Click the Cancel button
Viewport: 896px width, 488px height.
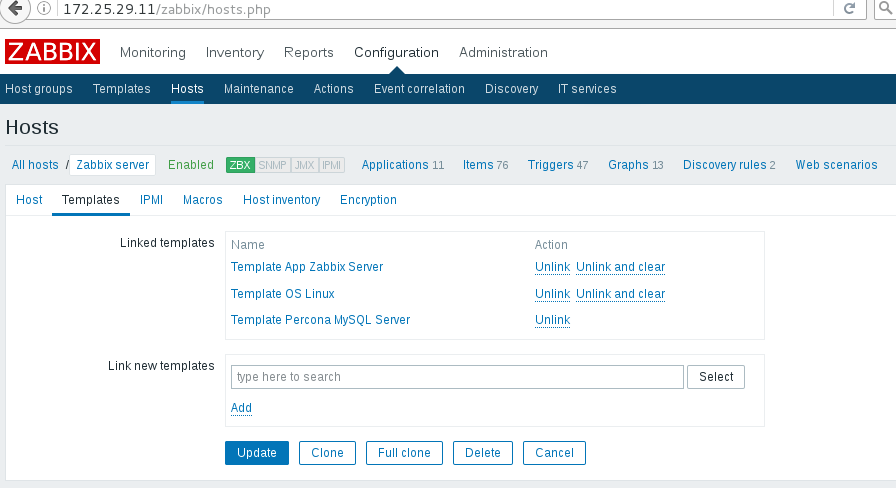point(554,453)
